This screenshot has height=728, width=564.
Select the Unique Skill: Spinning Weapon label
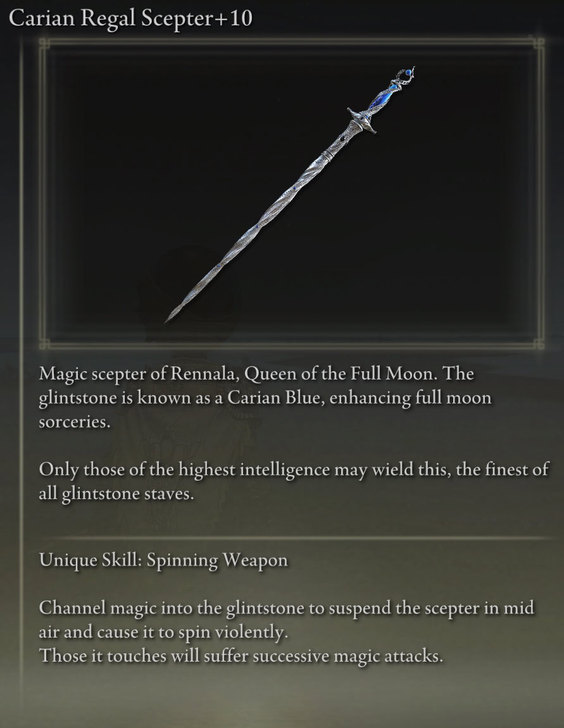point(163,560)
